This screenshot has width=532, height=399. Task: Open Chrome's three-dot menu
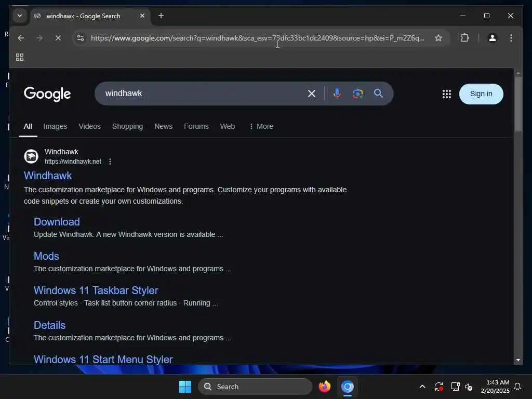[511, 38]
